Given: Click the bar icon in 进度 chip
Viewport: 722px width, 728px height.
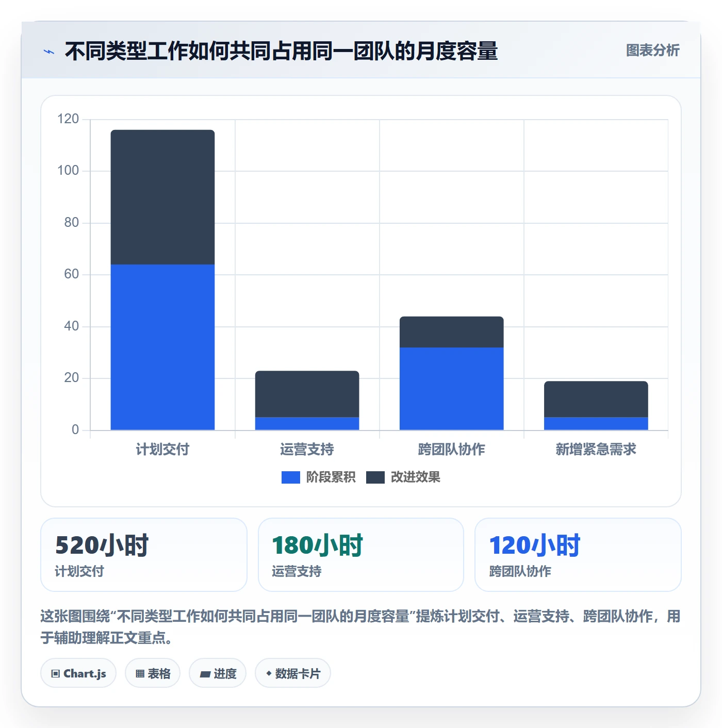Looking at the screenshot, I should pyautogui.click(x=205, y=674).
